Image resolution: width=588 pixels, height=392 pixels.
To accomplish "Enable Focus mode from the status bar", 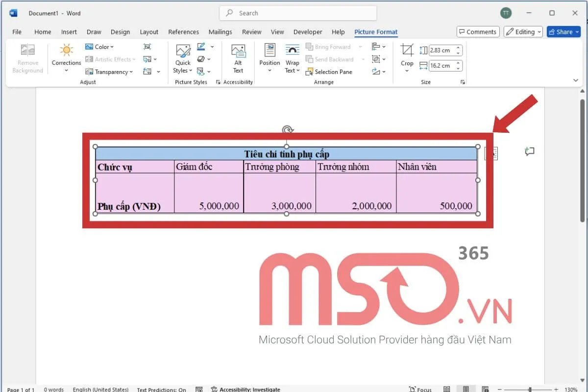I will (x=420, y=389).
